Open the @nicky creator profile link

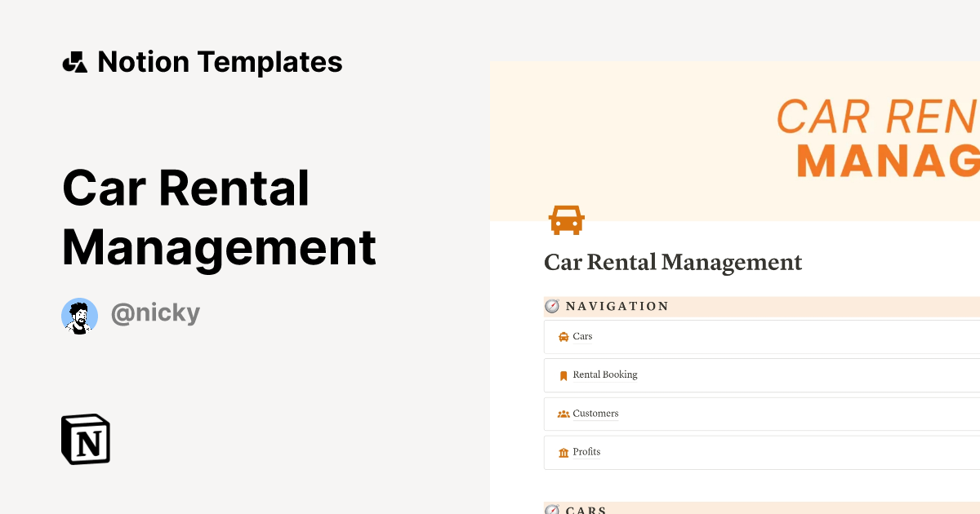[x=155, y=313]
